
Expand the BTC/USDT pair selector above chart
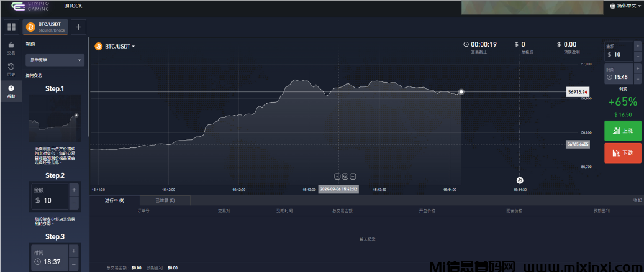pyautogui.click(x=116, y=46)
